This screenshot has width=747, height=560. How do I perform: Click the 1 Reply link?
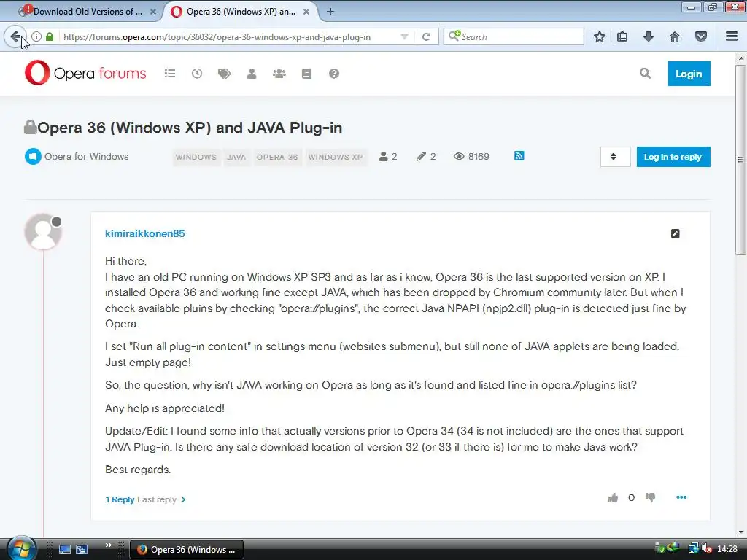pyautogui.click(x=120, y=499)
